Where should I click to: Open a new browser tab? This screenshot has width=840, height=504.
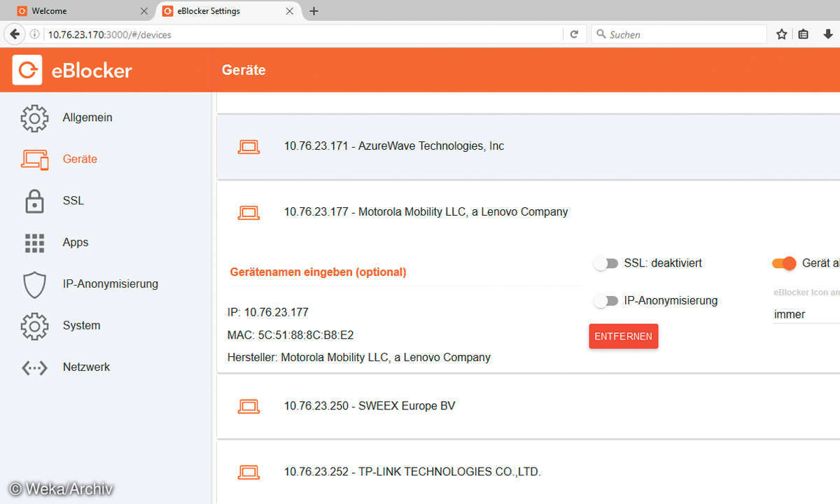tap(314, 11)
